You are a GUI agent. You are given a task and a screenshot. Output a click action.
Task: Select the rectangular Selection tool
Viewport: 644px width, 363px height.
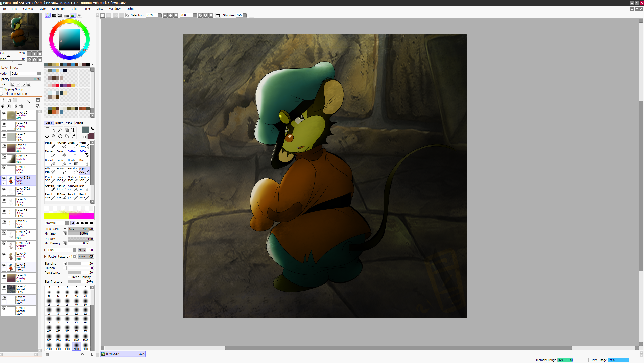(47, 130)
